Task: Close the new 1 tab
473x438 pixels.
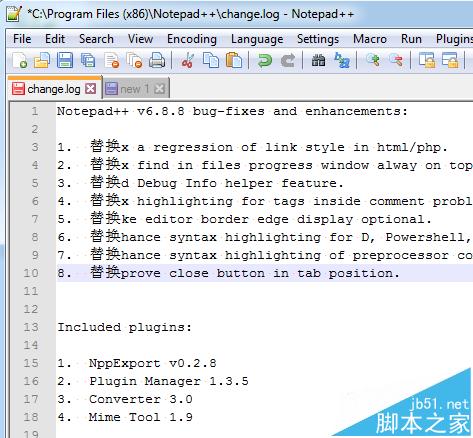Action: click(160, 89)
